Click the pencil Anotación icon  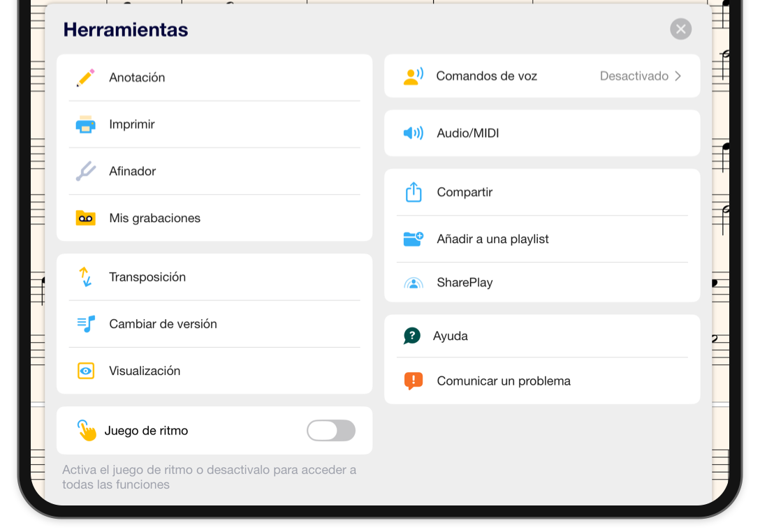click(x=86, y=77)
